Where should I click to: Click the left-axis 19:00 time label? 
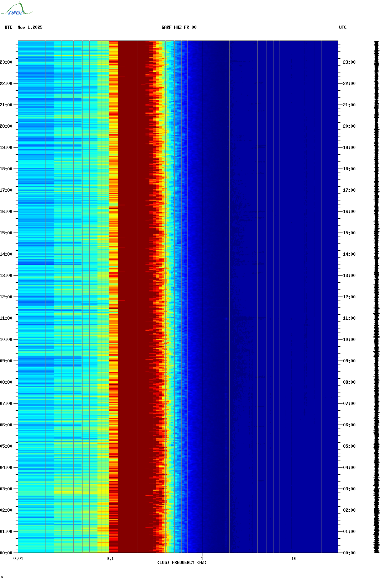(x=6, y=148)
